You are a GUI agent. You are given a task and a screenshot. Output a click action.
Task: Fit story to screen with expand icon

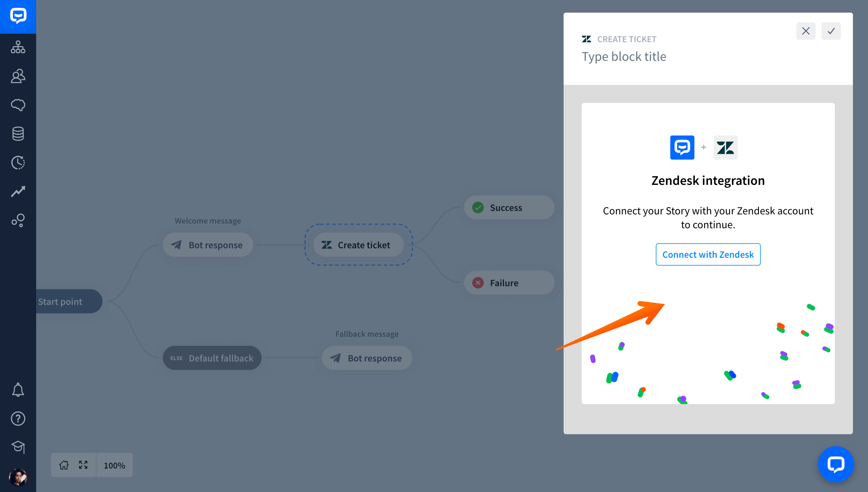coord(83,465)
